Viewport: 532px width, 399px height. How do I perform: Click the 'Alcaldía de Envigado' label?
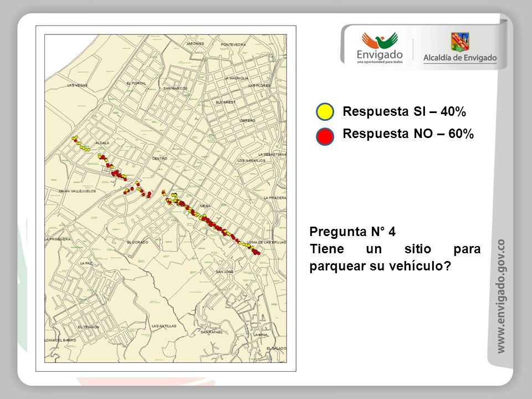(460, 58)
